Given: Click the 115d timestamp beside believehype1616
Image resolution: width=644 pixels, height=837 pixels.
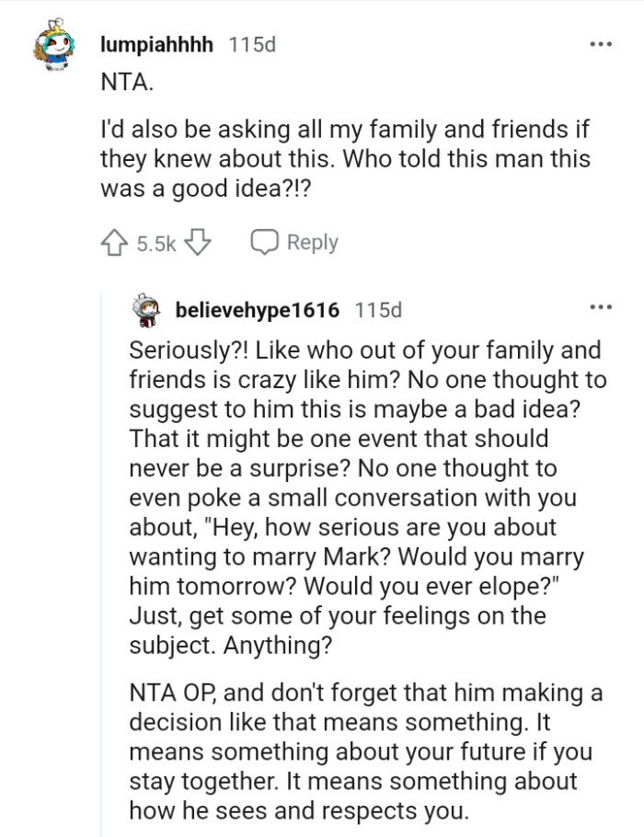Looking at the screenshot, I should [378, 310].
